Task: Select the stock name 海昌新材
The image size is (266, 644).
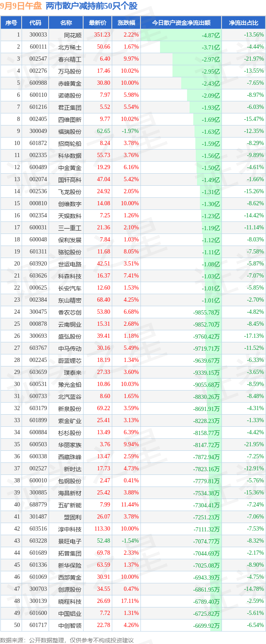Action: click(70, 492)
